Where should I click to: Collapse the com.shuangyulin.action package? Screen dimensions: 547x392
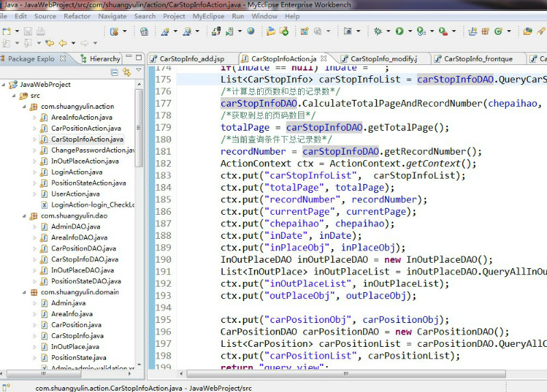tap(24, 107)
